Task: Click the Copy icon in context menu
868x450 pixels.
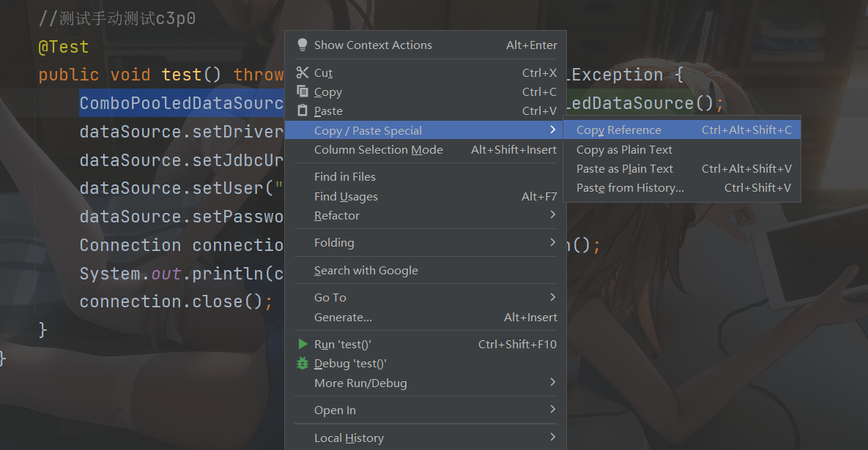Action: pyautogui.click(x=303, y=91)
